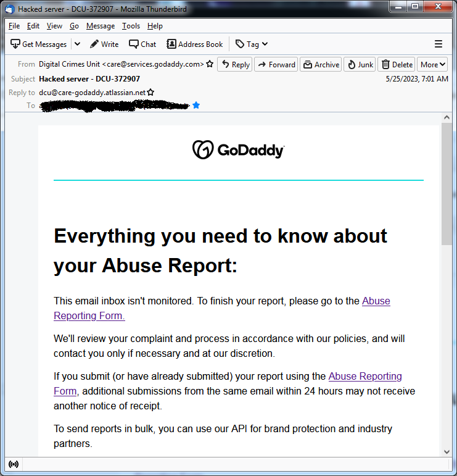Open the Message menu
Image resolution: width=457 pixels, height=476 pixels.
101,26
